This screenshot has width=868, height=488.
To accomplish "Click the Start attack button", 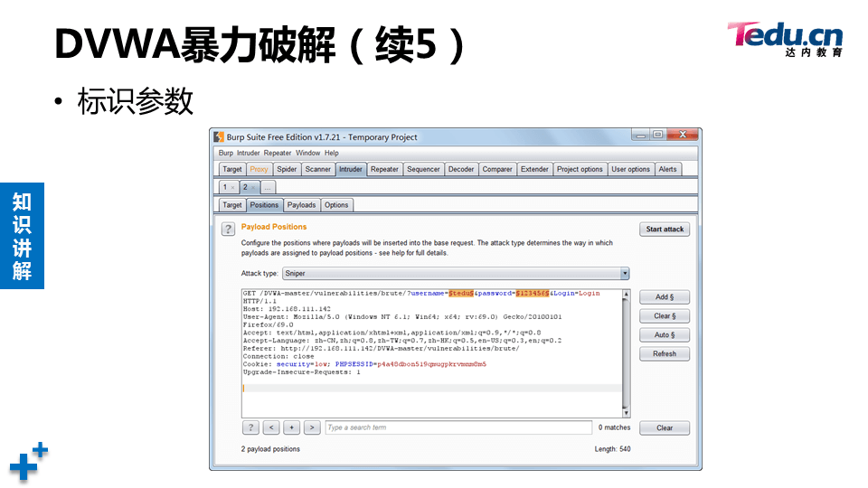I will (x=665, y=229).
